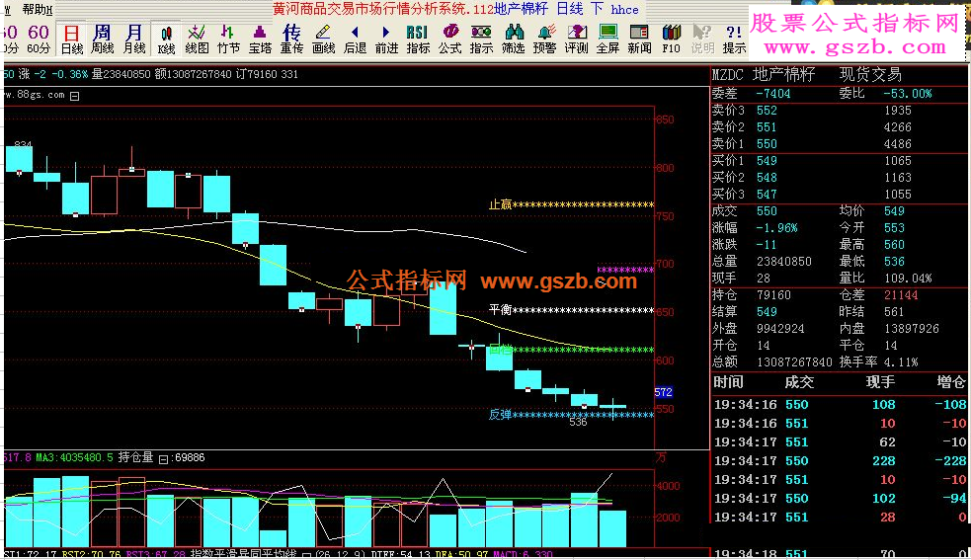This screenshot has height=560, width=971.
Task: Select the 卖价3 552 order row
Action: click(x=839, y=111)
